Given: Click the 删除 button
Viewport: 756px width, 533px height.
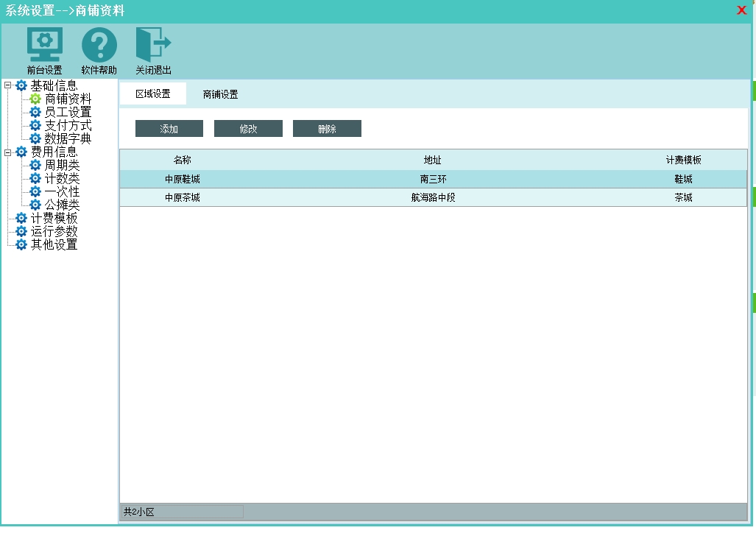Looking at the screenshot, I should click(327, 129).
